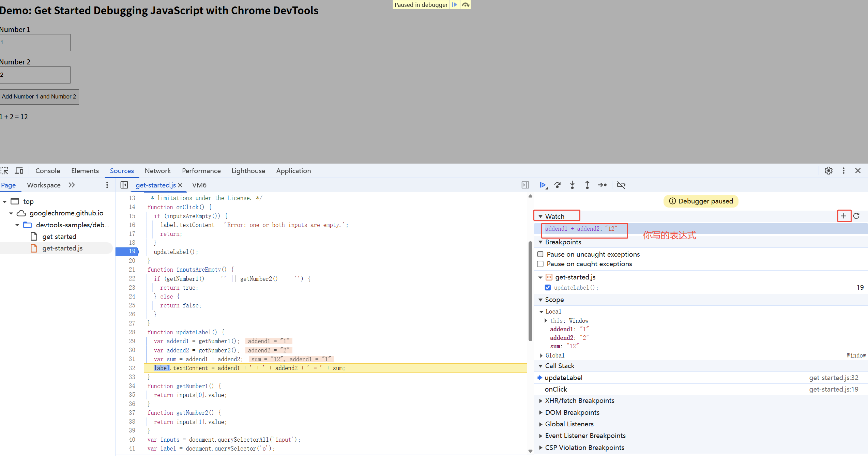The image size is (868, 456).
Task: Enable Pause on uncaught exceptions
Action: (x=540, y=254)
